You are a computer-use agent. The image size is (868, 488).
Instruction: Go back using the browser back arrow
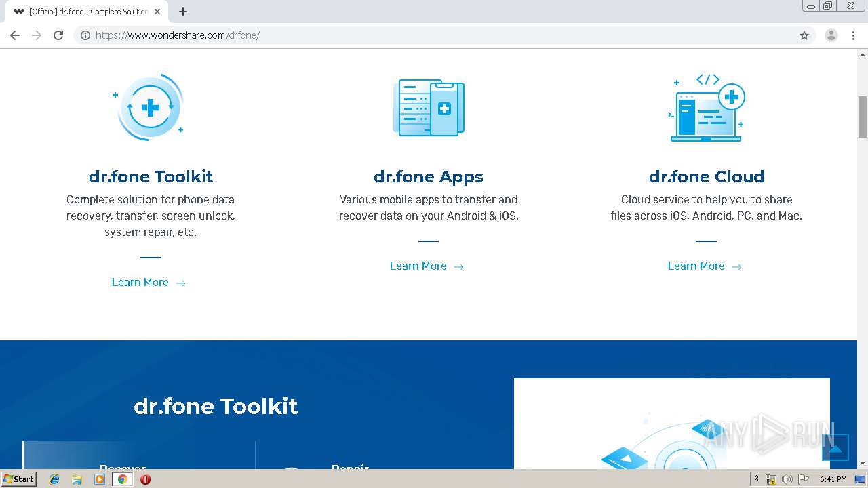pos(15,35)
